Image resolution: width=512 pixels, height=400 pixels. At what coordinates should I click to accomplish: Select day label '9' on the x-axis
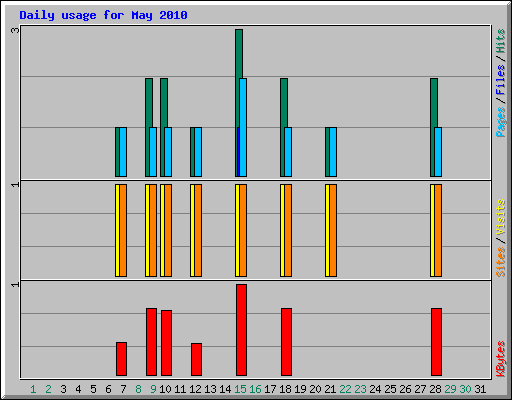[153, 389]
